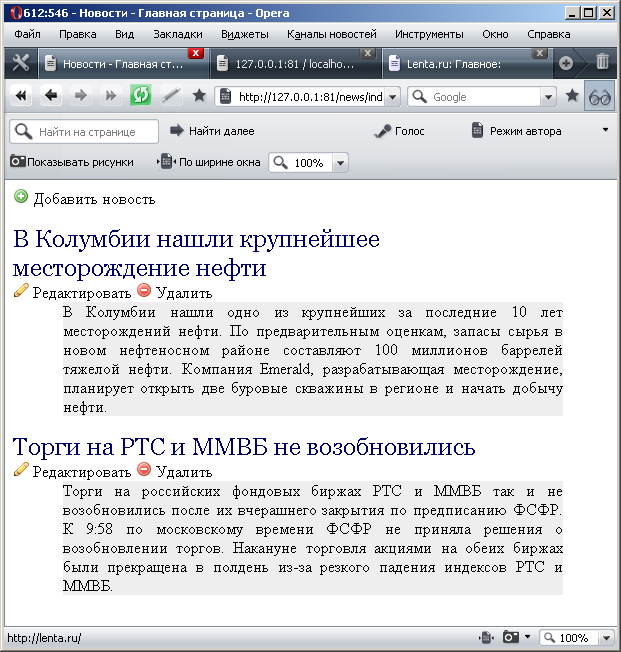Open the closed tabs trash icon
The width and height of the screenshot is (621, 652).
[602, 62]
